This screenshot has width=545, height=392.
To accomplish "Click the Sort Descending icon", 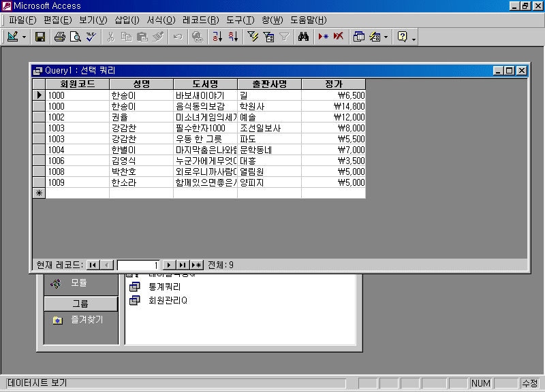I will tap(233, 37).
